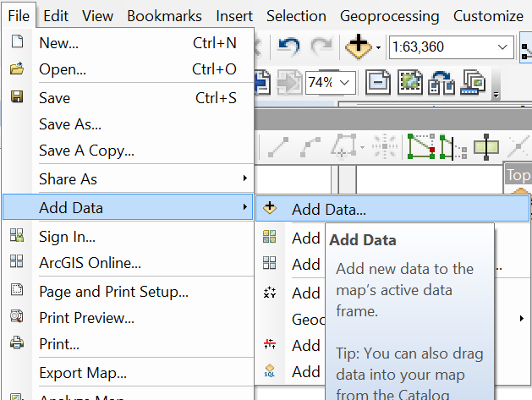The width and height of the screenshot is (532, 400).
Task: Open ArcGIS Online... from the File menu
Action: 129,263
